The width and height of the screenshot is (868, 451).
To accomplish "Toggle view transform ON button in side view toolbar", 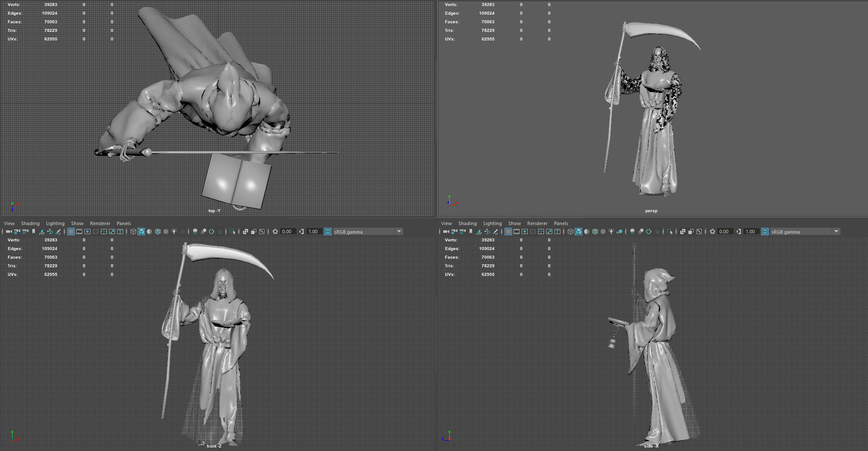I will 765,232.
